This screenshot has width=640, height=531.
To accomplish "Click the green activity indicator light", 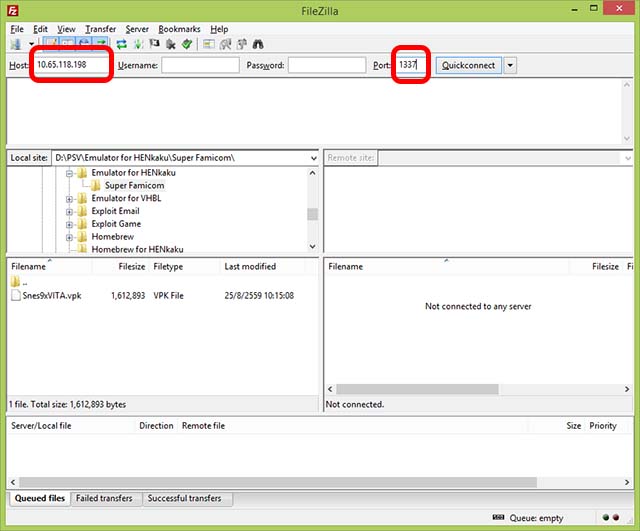I will click(x=606, y=518).
